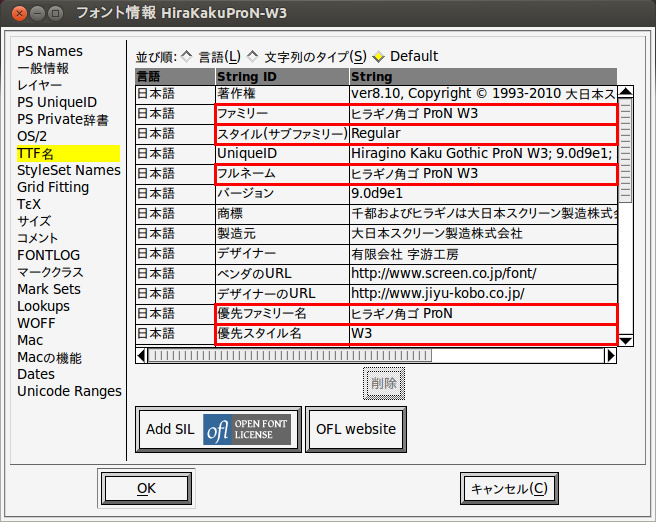This screenshot has width=656, height=522.
Task: Open the PS Private辞書 section
Action: click(x=63, y=119)
